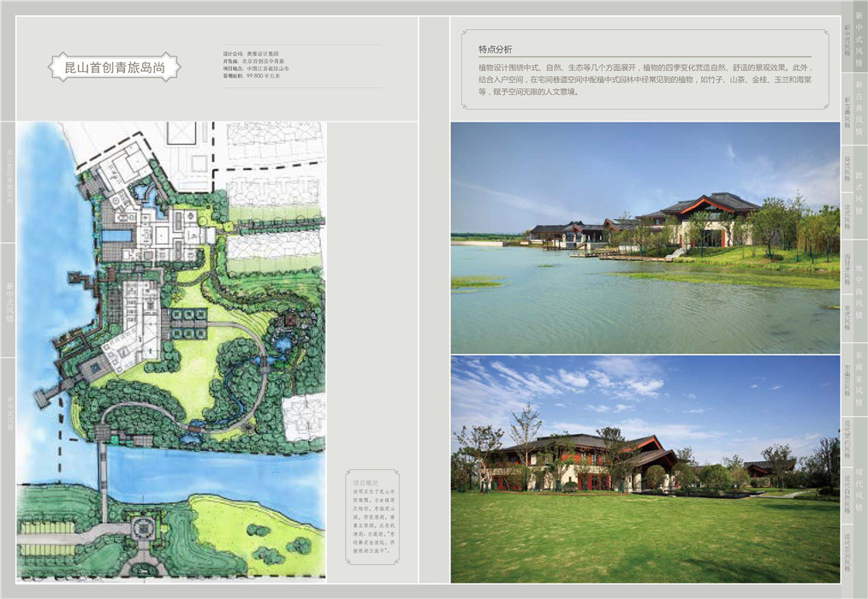
Task: Click the 开发商 info line
Action: coord(258,62)
